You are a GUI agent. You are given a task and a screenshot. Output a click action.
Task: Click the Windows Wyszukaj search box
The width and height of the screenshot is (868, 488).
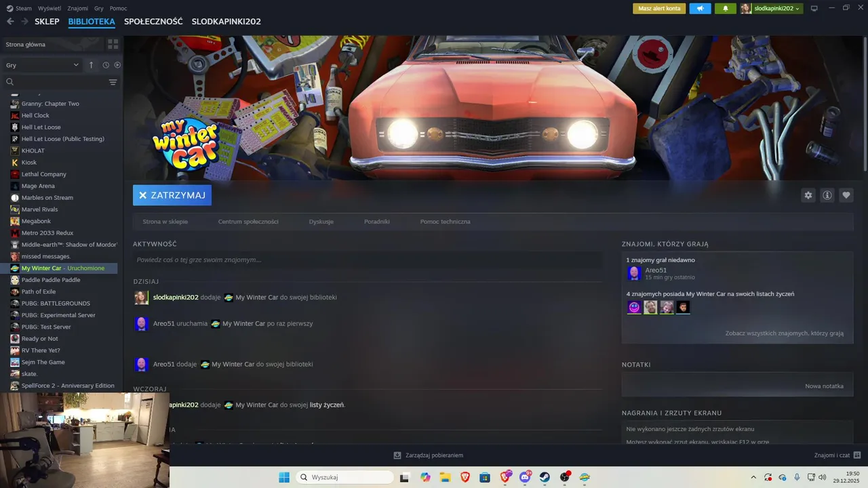click(344, 477)
